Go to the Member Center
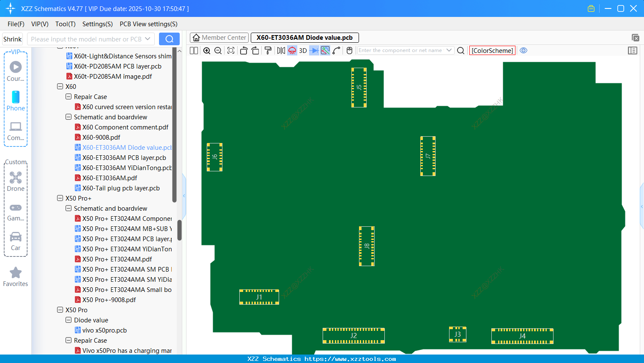This screenshot has height=363, width=644. point(219,38)
